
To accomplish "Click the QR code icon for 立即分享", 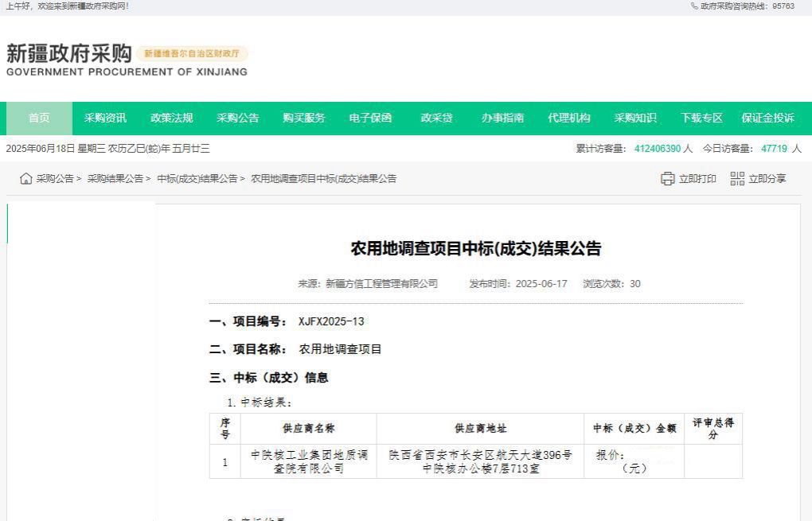I will point(737,179).
